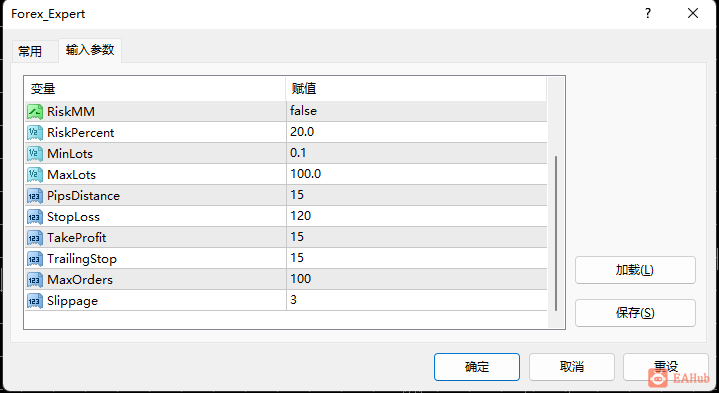
Task: Toggle the RiskMM false value
Action: 416,111
